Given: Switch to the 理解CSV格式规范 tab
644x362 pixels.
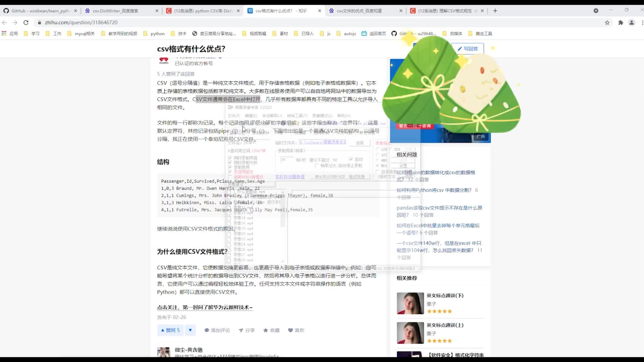Looking at the screenshot, I should (446, 11).
